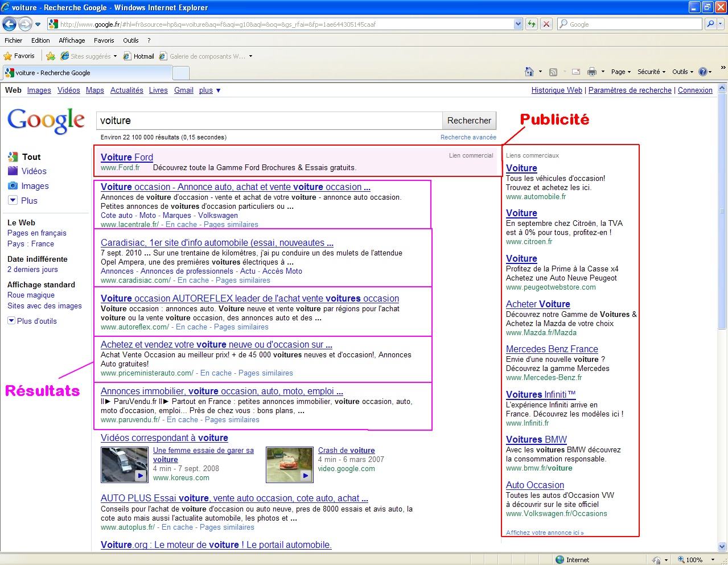
Task: Open Mercedes Benz France ad link
Action: coord(552,349)
